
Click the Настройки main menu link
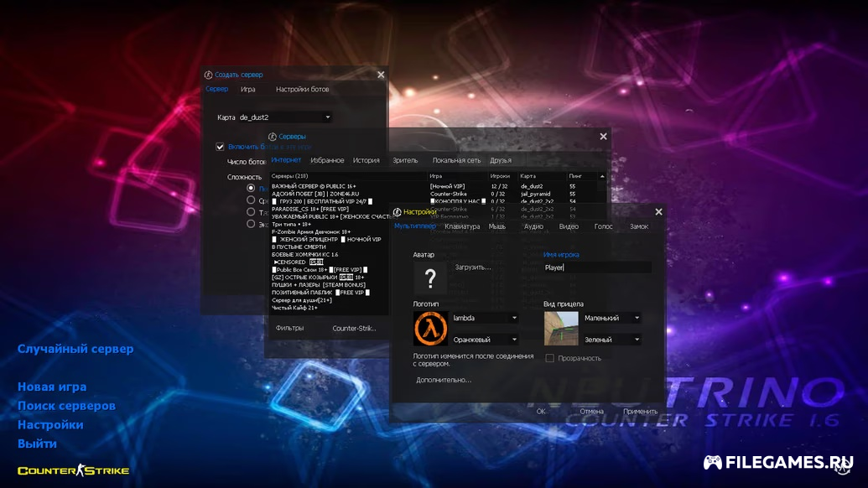(x=50, y=425)
